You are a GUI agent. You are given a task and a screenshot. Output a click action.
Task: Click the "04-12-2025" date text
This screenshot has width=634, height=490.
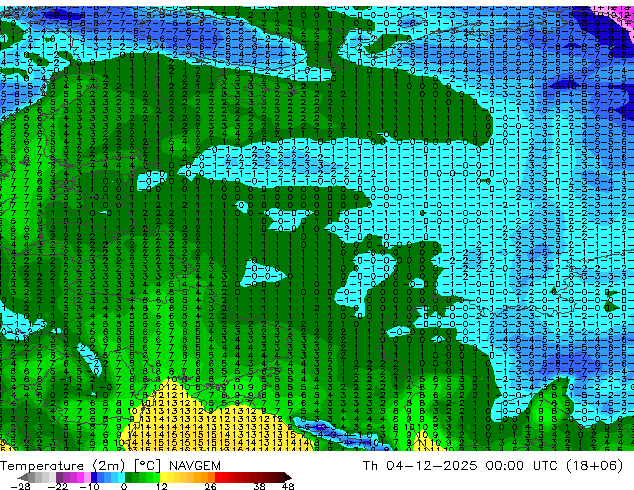point(431,466)
